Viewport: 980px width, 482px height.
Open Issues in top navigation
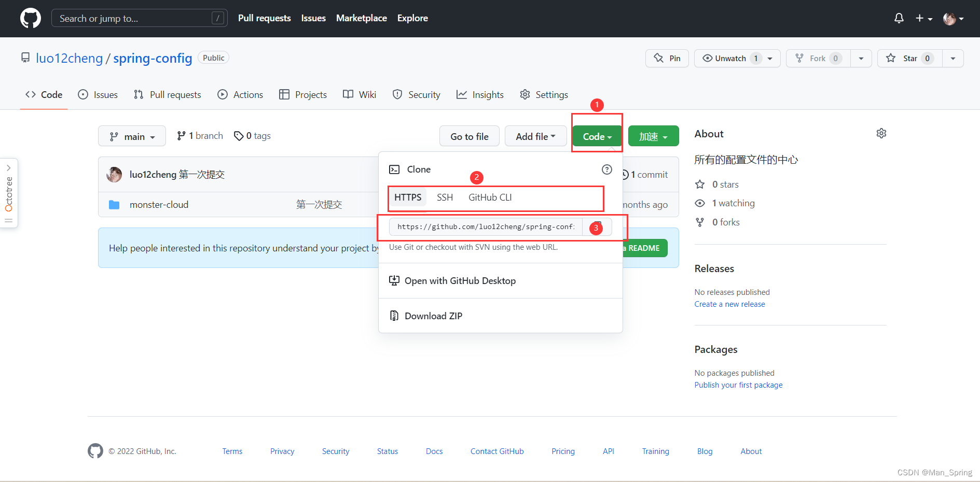(313, 18)
